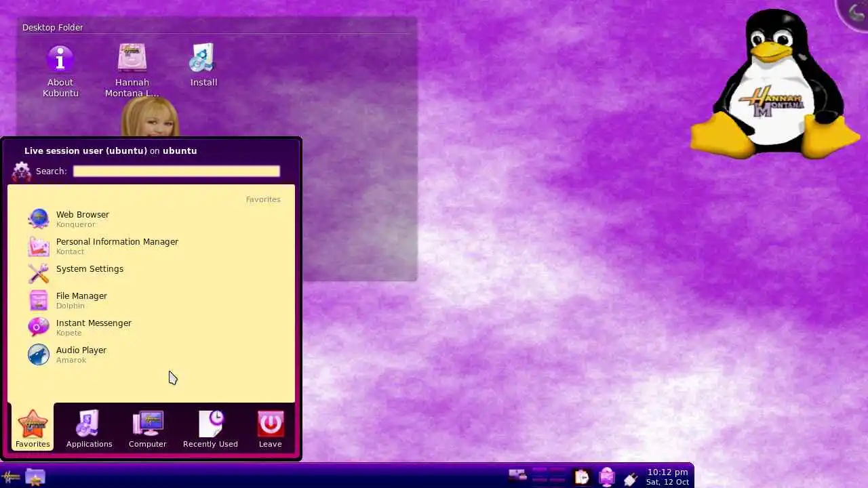Click inside the menu Search field
Viewport: 868px width, 488px height.
tap(176, 171)
